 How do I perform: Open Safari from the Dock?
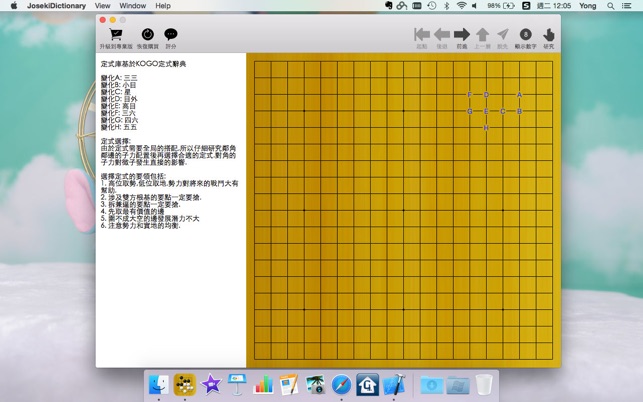point(341,384)
